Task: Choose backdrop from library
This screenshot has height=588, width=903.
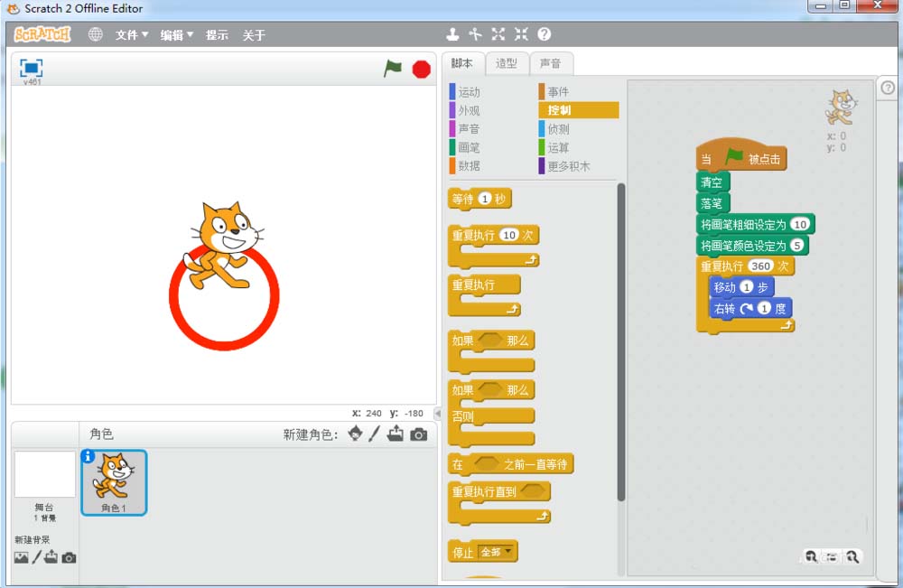Action: 22,557
